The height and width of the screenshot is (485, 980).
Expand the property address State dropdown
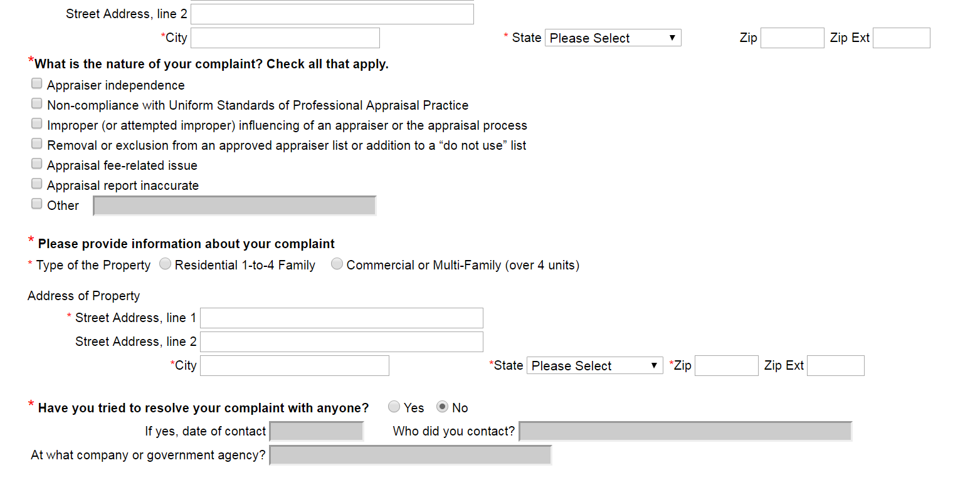[594, 365]
